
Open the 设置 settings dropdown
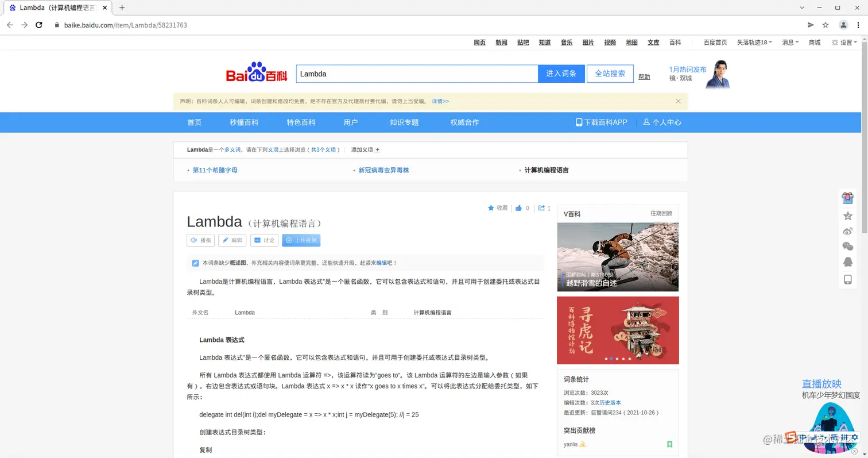click(x=844, y=43)
